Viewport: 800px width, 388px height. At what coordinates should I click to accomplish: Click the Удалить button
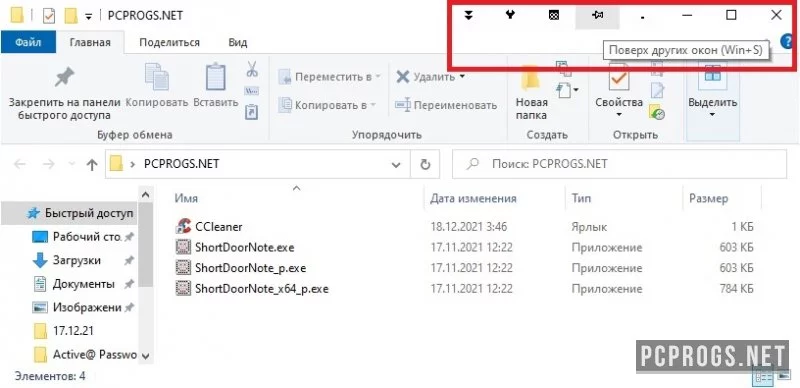click(426, 77)
